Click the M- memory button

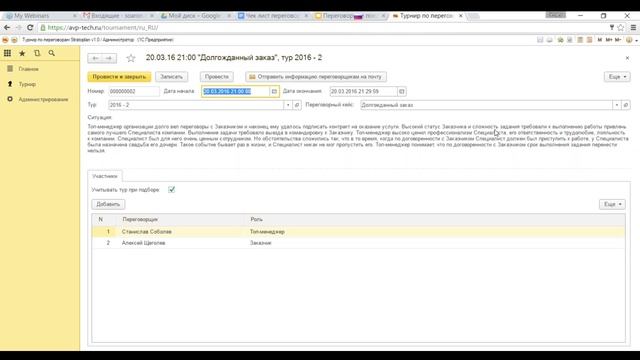pos(618,40)
